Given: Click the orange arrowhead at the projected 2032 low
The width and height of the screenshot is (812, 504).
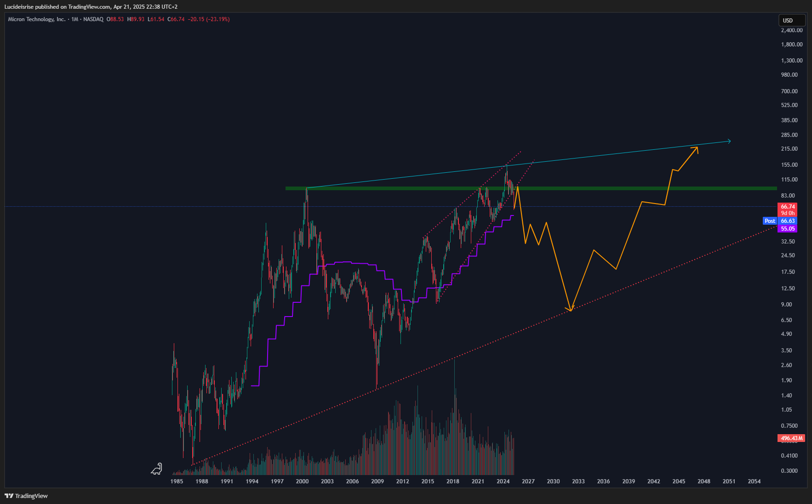Looking at the screenshot, I should click(570, 308).
